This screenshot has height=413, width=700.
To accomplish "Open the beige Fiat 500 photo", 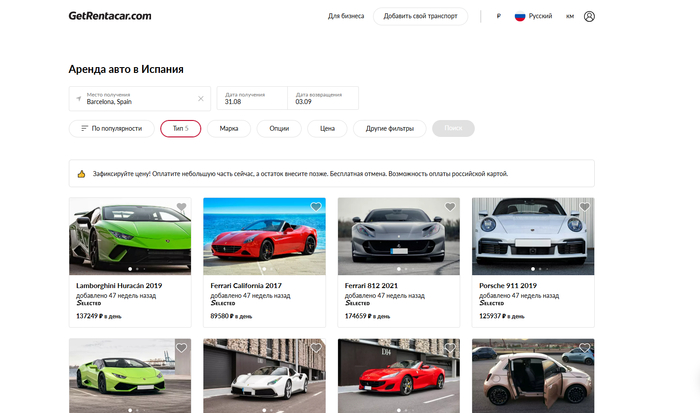I will click(533, 375).
